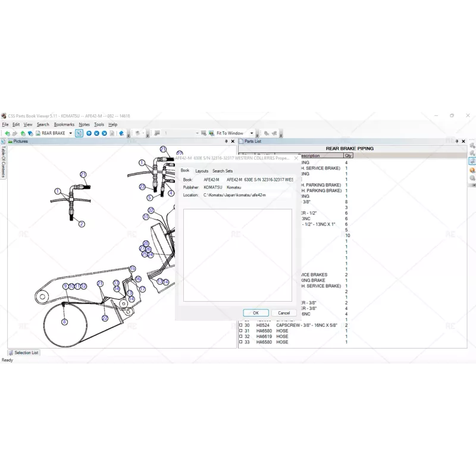
Task: Open the REAR BRAKE bookmark dropdown
Action: point(70,133)
